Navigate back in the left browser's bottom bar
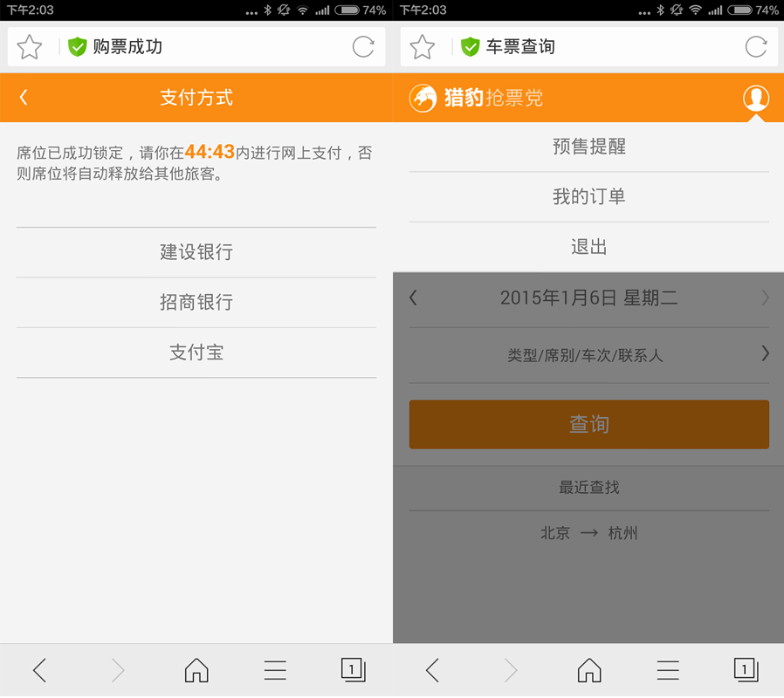 [39, 671]
